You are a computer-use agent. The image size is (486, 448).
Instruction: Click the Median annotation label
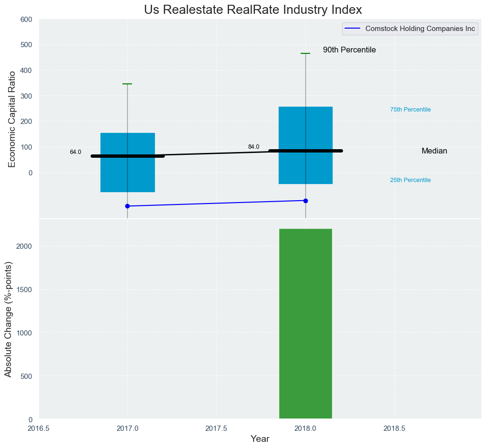pyautogui.click(x=434, y=151)
